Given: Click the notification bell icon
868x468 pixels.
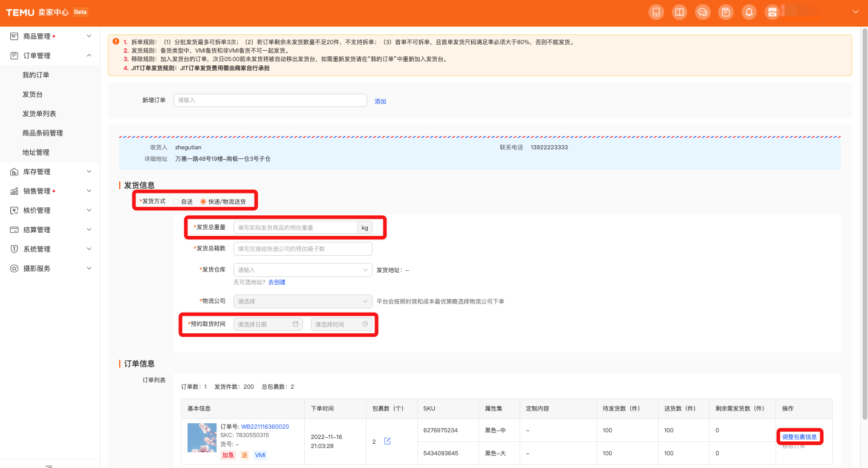Looking at the screenshot, I should (x=749, y=12).
